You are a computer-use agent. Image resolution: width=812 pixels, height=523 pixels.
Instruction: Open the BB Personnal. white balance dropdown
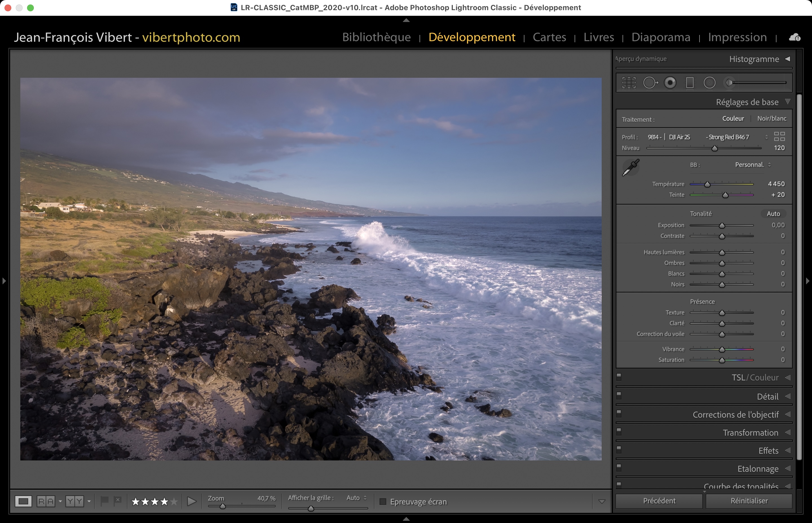click(x=753, y=165)
